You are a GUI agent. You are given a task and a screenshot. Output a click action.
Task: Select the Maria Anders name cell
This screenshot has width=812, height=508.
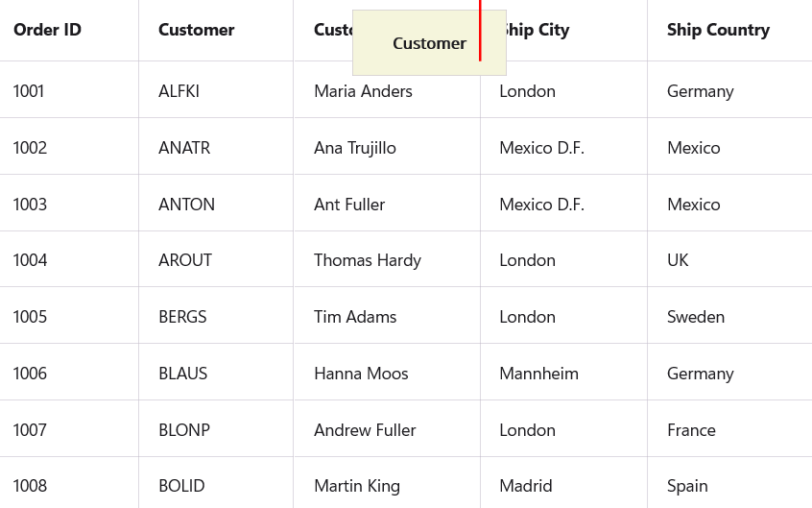point(363,91)
